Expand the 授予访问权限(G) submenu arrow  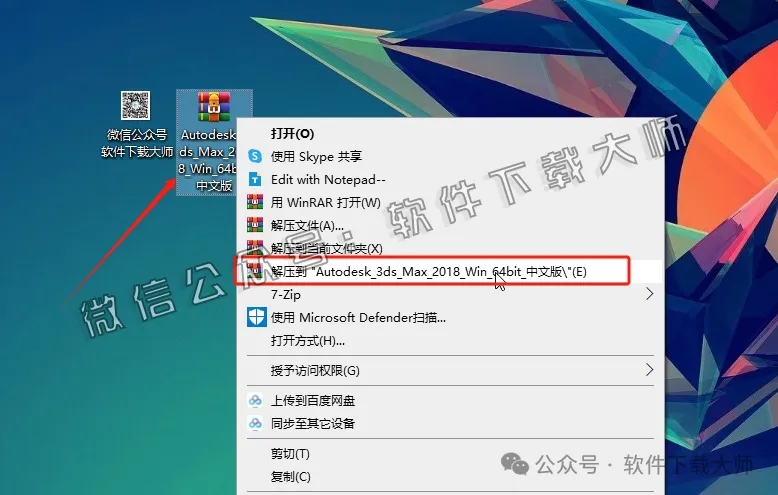[x=649, y=370]
